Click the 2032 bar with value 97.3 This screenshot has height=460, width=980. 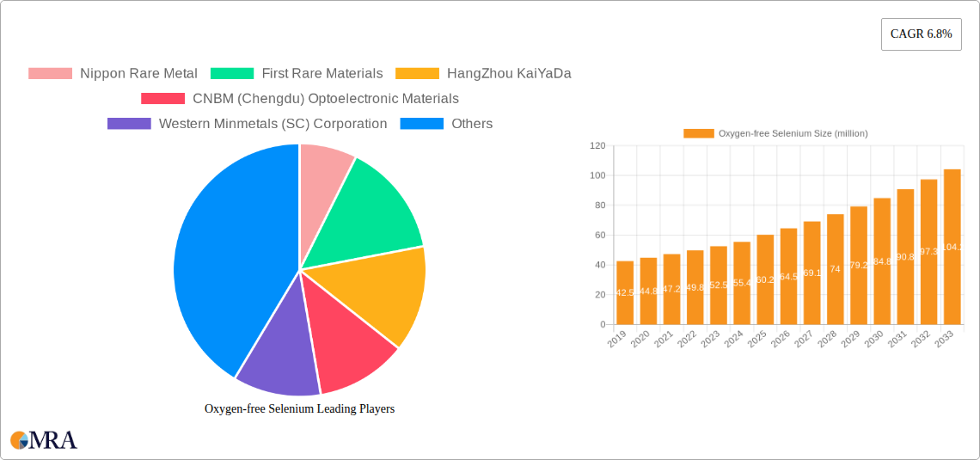pyautogui.click(x=928, y=252)
